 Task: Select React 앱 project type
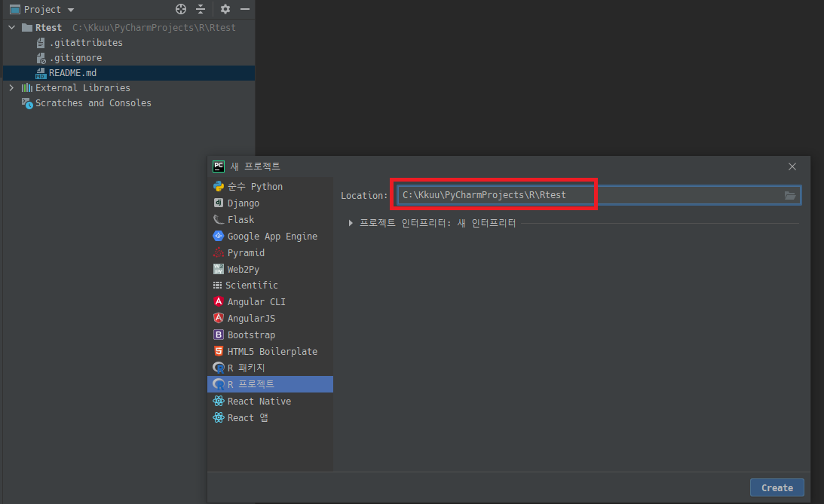pyautogui.click(x=270, y=417)
